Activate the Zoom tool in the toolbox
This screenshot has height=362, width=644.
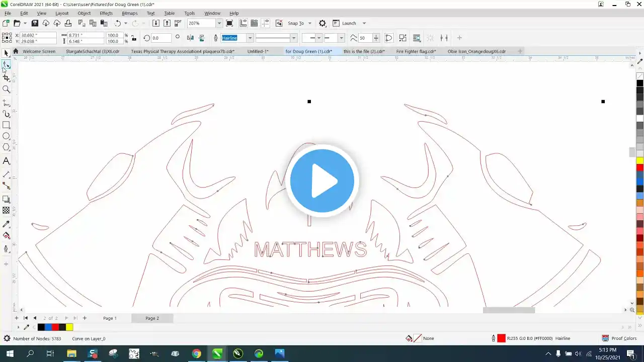6,89
